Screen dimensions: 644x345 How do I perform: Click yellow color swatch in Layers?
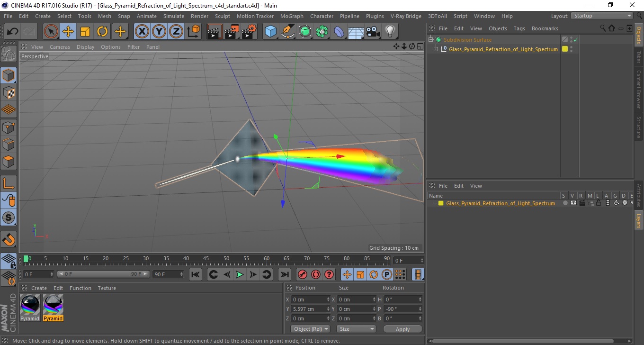click(441, 203)
